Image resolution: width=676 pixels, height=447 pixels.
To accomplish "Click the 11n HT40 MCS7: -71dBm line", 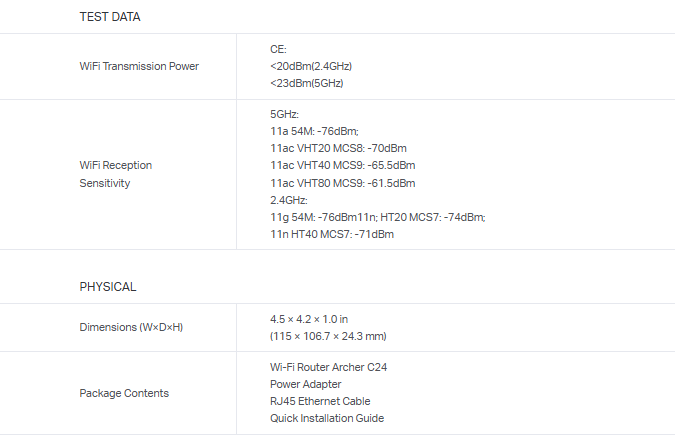I will click(332, 234).
